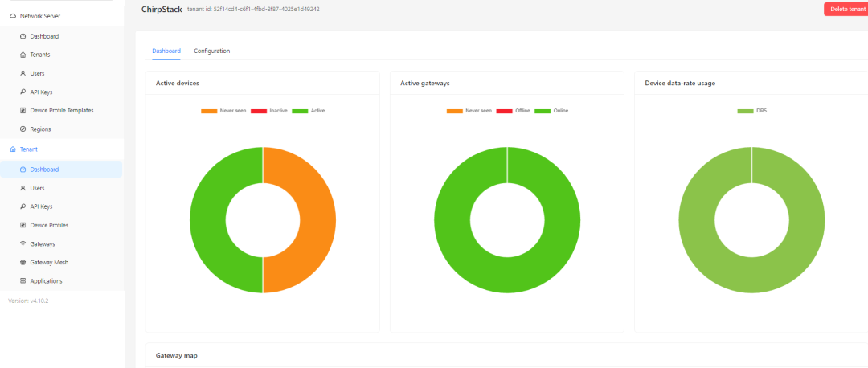Toggle DR5 legend in data-rate usage

pyautogui.click(x=751, y=111)
